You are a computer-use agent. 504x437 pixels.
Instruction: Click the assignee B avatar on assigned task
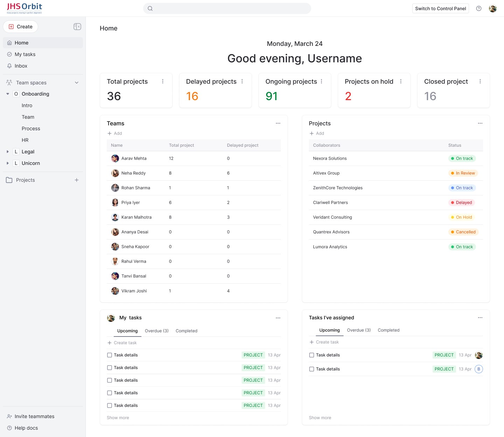pos(479,369)
